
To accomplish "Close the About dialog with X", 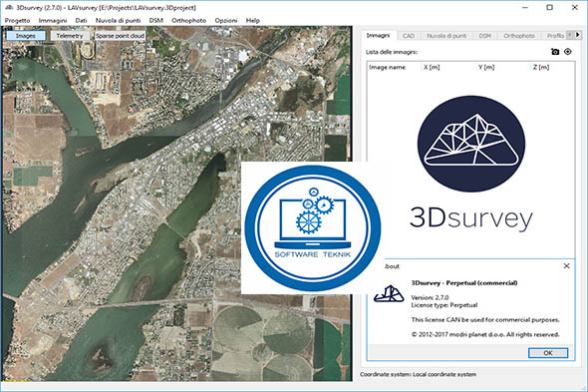I will (566, 266).
